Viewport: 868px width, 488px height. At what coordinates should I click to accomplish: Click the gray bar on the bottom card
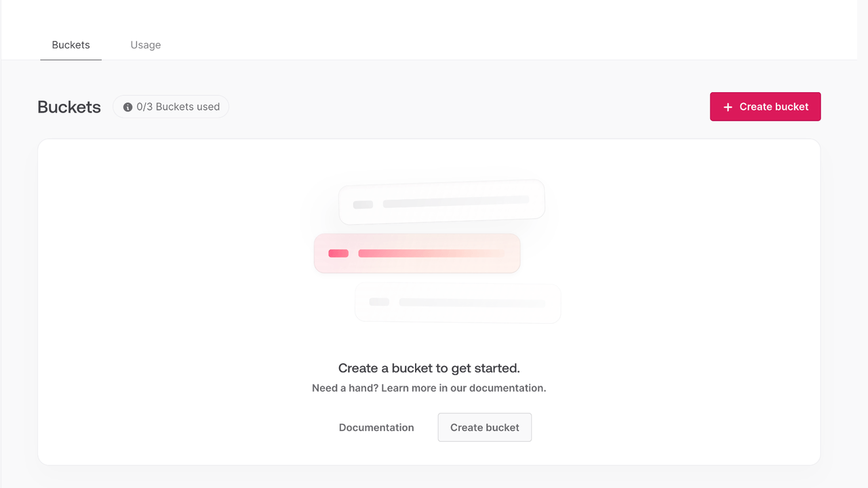point(472,302)
